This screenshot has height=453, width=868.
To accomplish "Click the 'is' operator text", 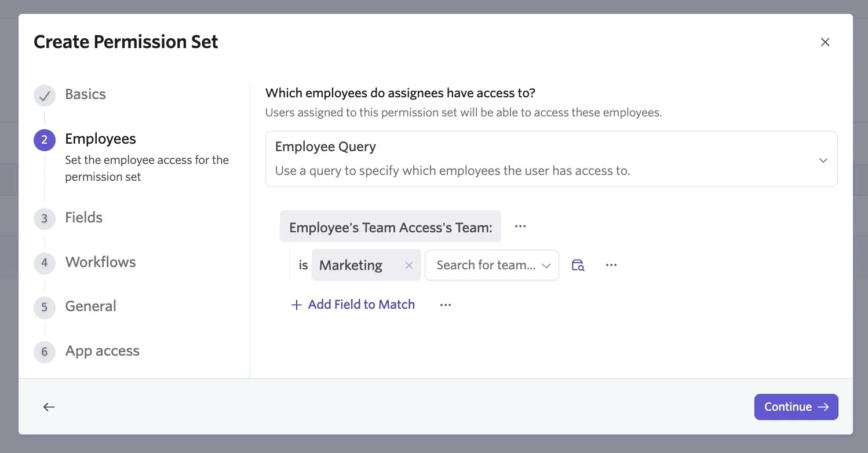I will click(303, 265).
